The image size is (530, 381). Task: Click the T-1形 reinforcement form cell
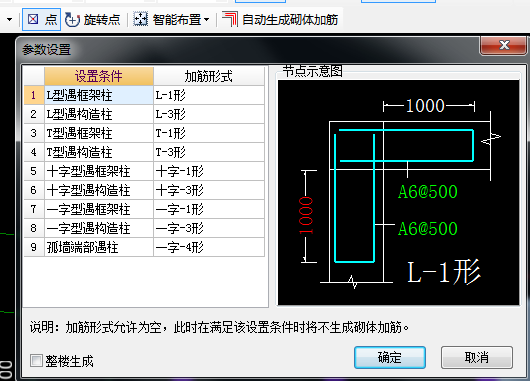209,133
